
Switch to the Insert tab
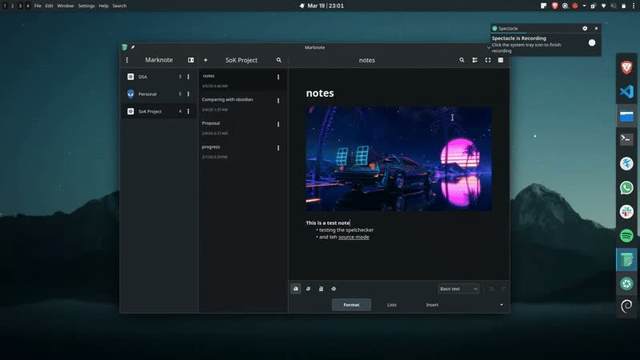tap(432, 305)
